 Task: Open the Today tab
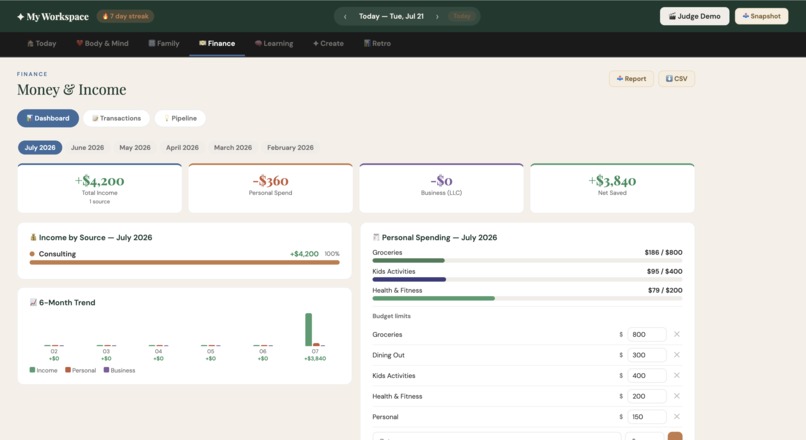point(42,44)
